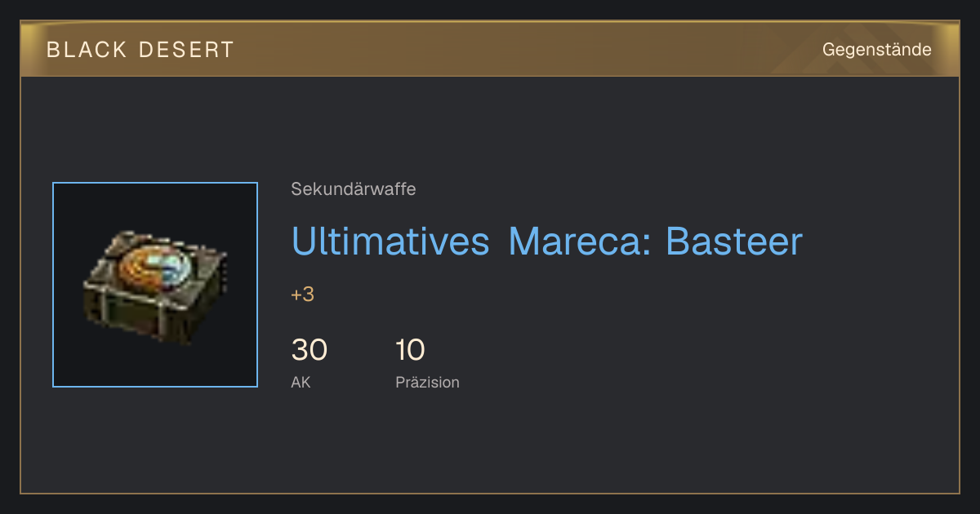Click the word Basteer in the title
980x514 pixels.
(734, 241)
